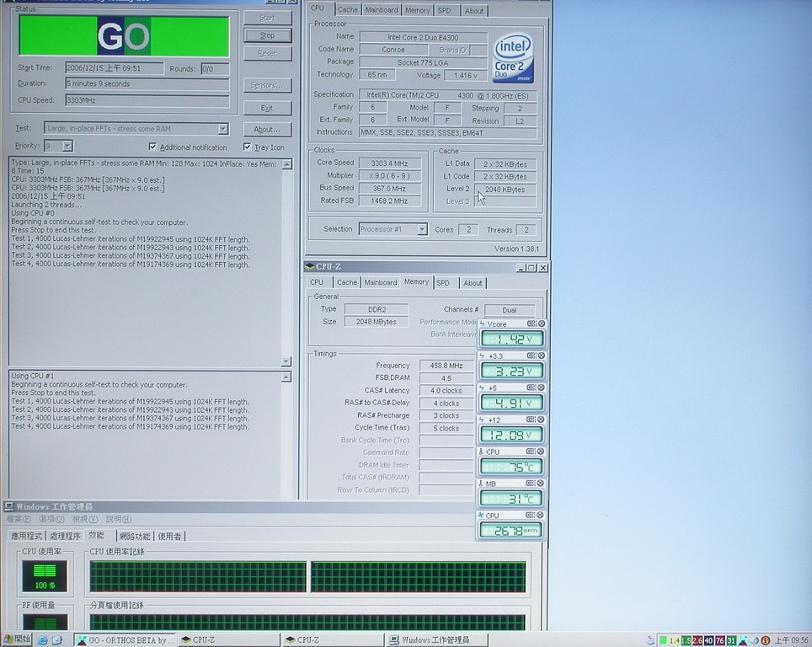Image resolution: width=812 pixels, height=647 pixels.
Task: Click the Stop button in Orthos
Action: (x=267, y=35)
